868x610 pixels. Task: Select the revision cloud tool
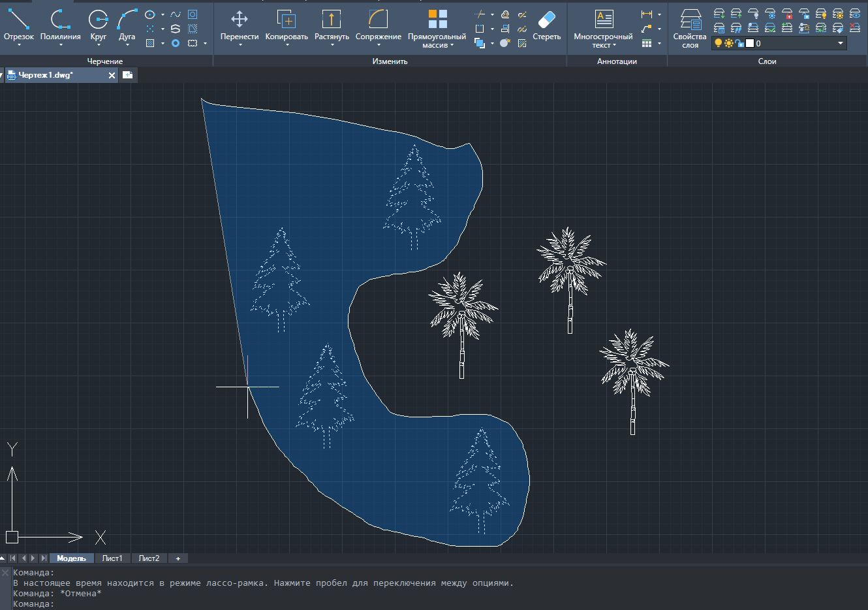[x=193, y=43]
